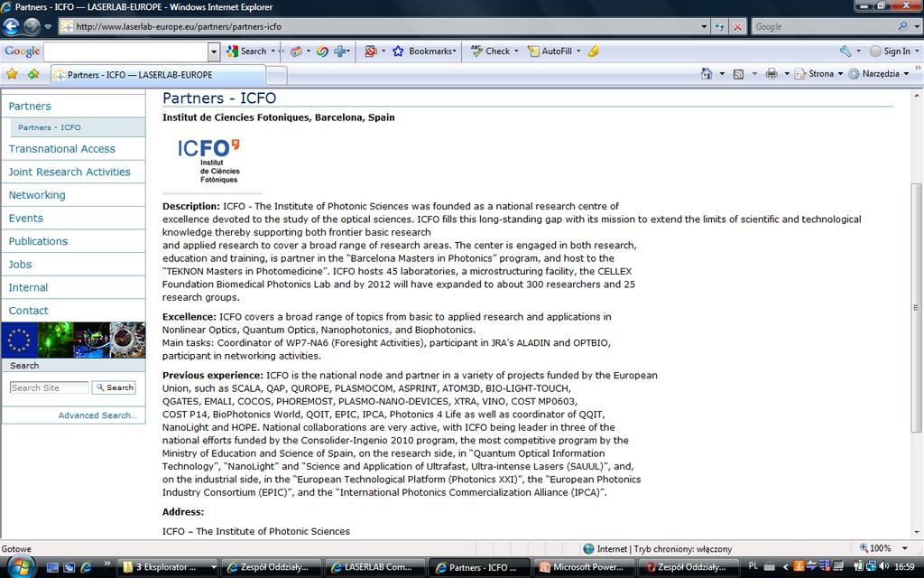Viewport: 924px width, 578px height.
Task: Go to the Networking section
Action: 37,195
